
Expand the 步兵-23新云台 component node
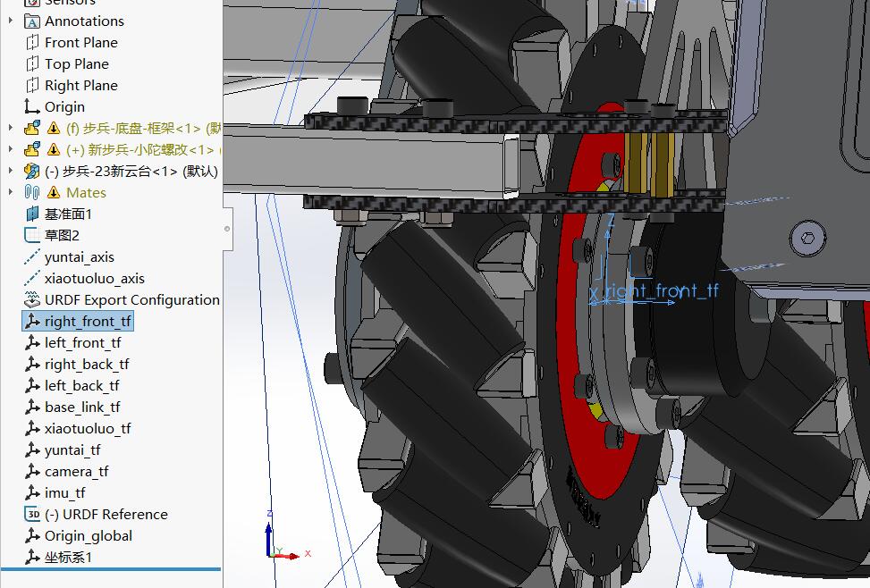coord(11,171)
